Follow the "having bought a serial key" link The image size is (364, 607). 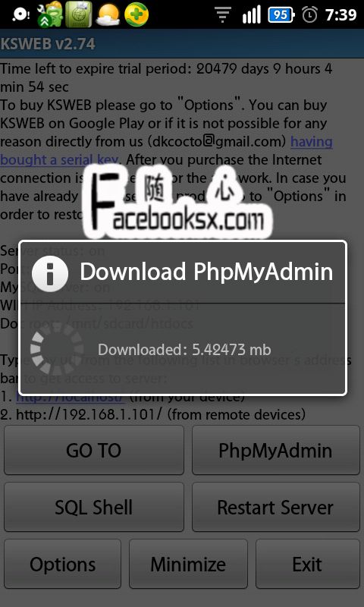point(166,150)
